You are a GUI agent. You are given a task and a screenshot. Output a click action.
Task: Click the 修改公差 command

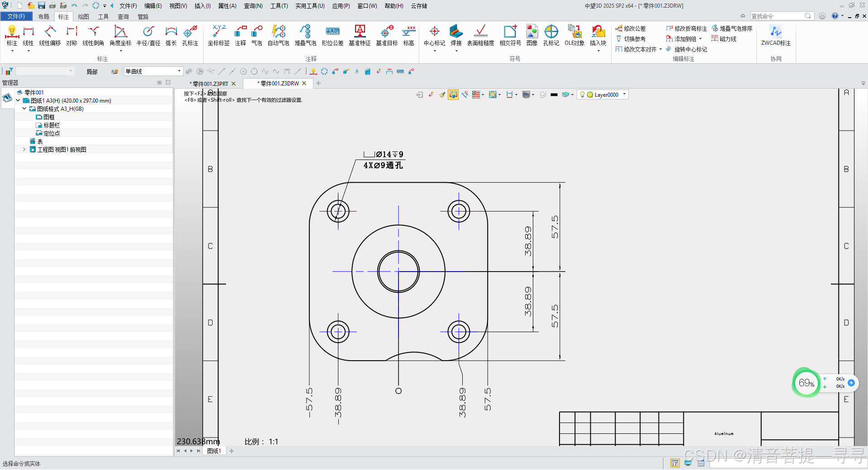click(631, 28)
